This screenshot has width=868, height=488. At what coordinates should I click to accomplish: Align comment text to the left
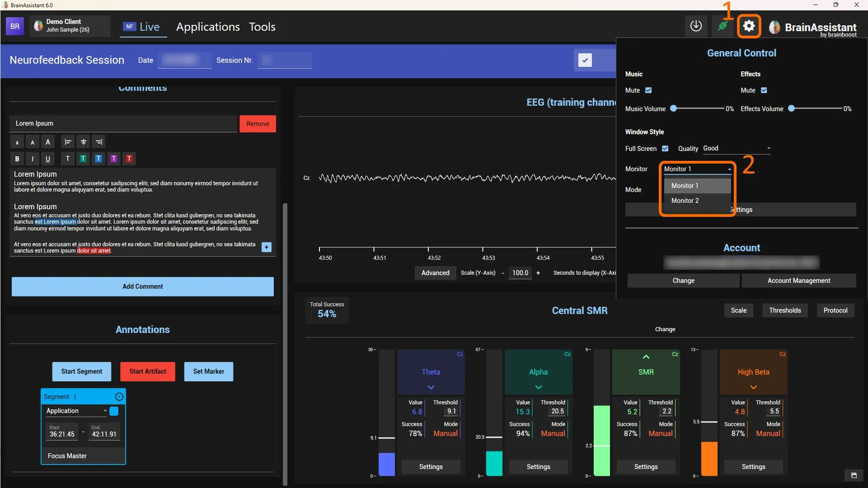coord(68,142)
